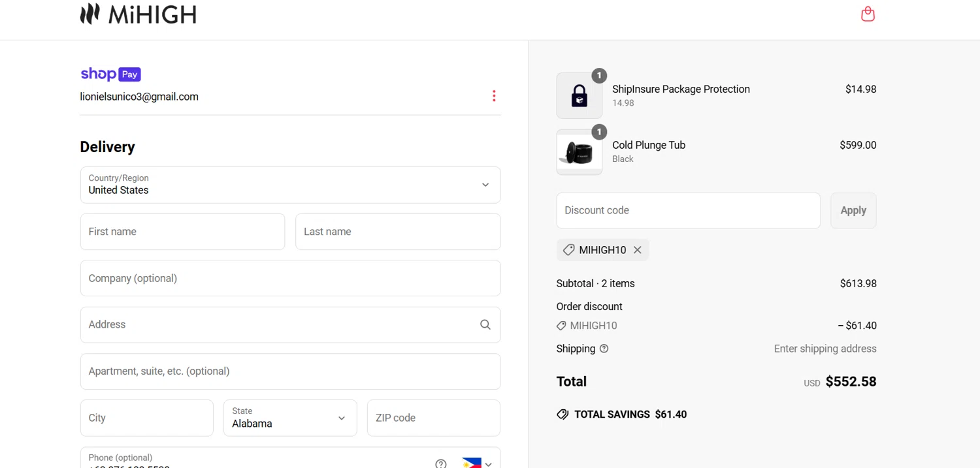
Task: Click the First name field
Action: pyautogui.click(x=182, y=232)
